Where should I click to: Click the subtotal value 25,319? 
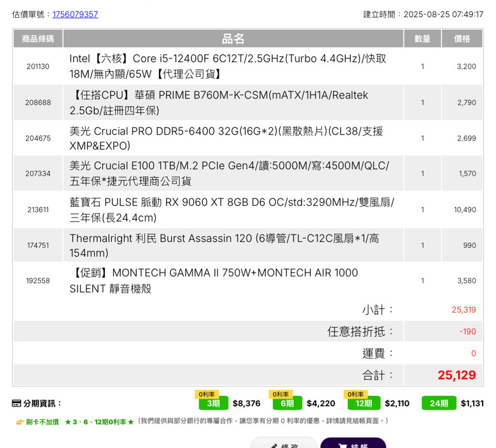point(464,310)
